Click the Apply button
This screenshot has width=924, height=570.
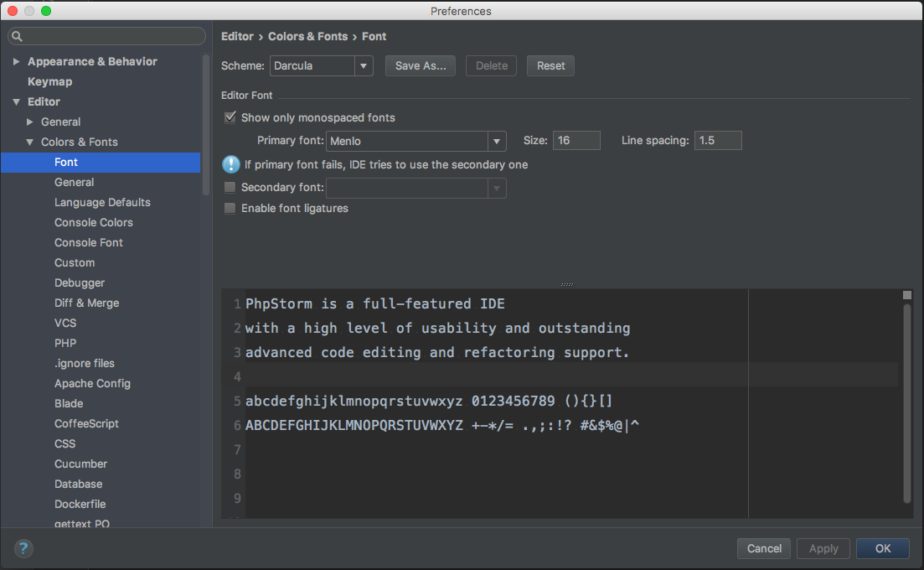[823, 548]
